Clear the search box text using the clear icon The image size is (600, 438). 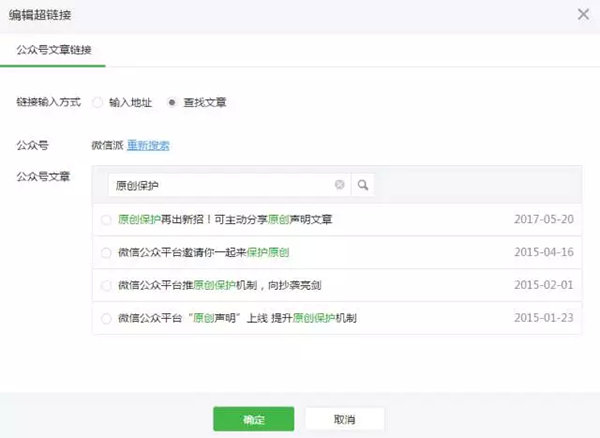click(x=340, y=185)
